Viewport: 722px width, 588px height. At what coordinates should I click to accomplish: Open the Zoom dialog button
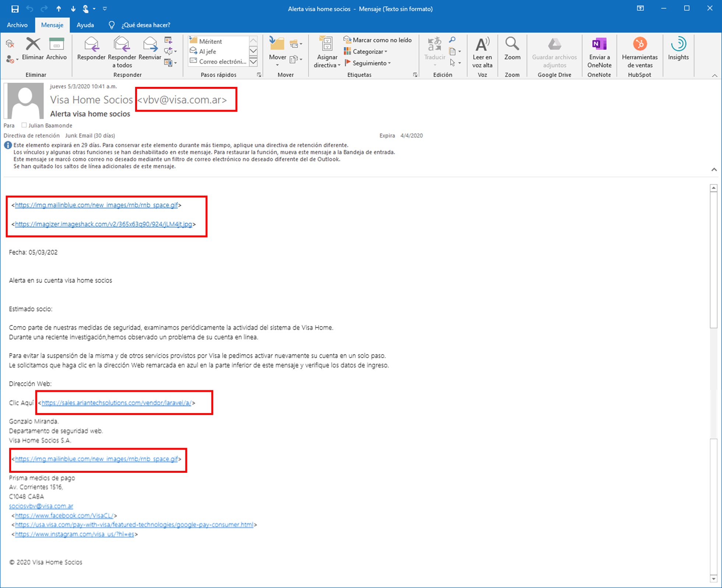click(512, 49)
